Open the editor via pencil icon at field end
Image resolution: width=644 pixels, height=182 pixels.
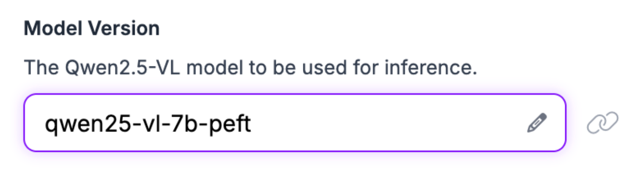[537, 123]
